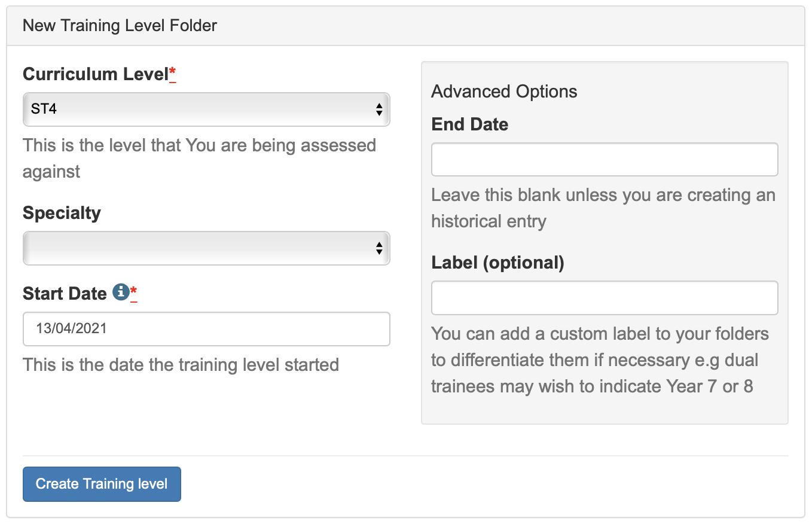Click the Start Date field containing 13/04/2021

pyautogui.click(x=206, y=329)
